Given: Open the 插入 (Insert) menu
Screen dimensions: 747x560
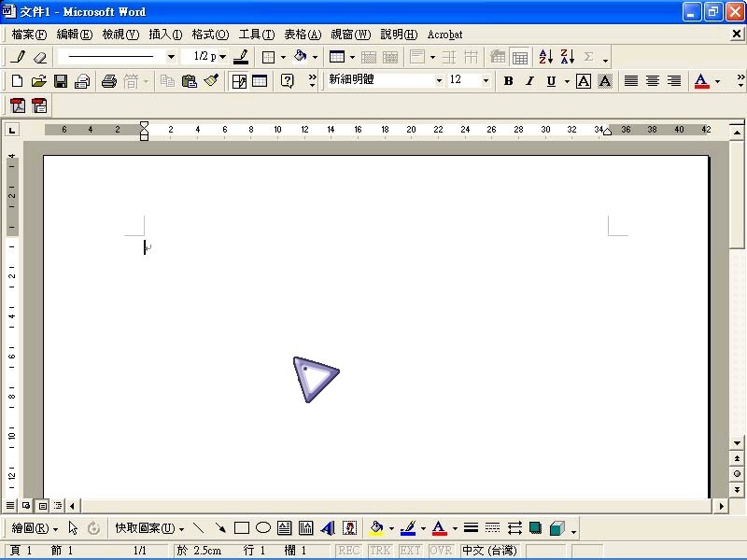Looking at the screenshot, I should [165, 35].
